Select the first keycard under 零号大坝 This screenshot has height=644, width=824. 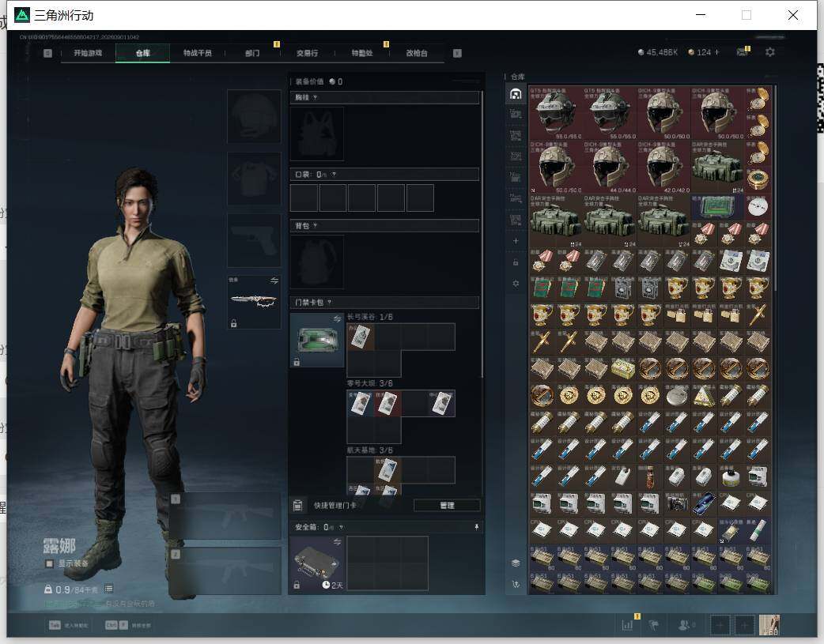click(361, 404)
